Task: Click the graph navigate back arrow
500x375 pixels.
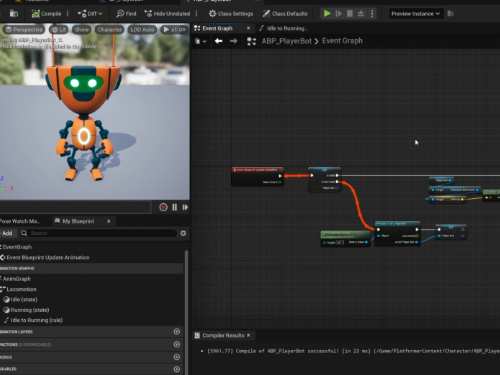Action: coord(219,41)
